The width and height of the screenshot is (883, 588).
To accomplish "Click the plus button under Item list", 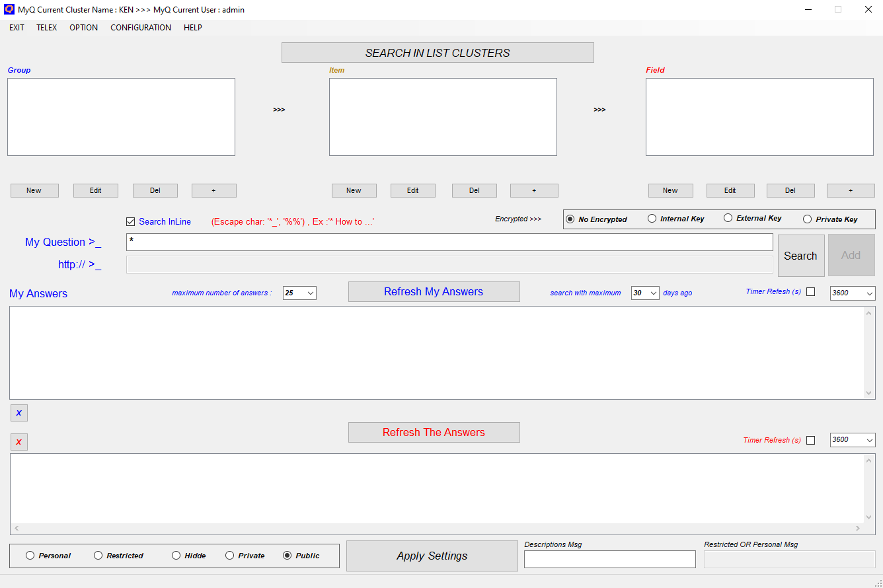I will [x=533, y=190].
